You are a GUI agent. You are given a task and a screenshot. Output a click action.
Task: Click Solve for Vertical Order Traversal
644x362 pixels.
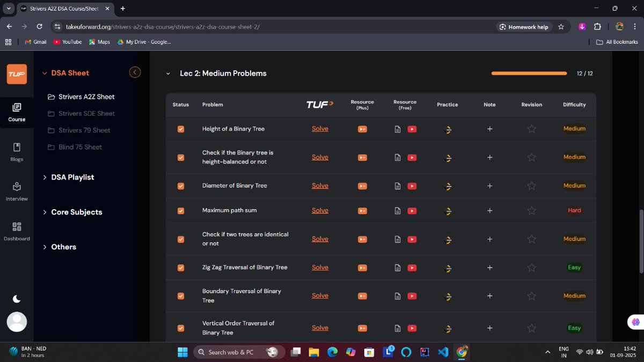[x=320, y=328]
